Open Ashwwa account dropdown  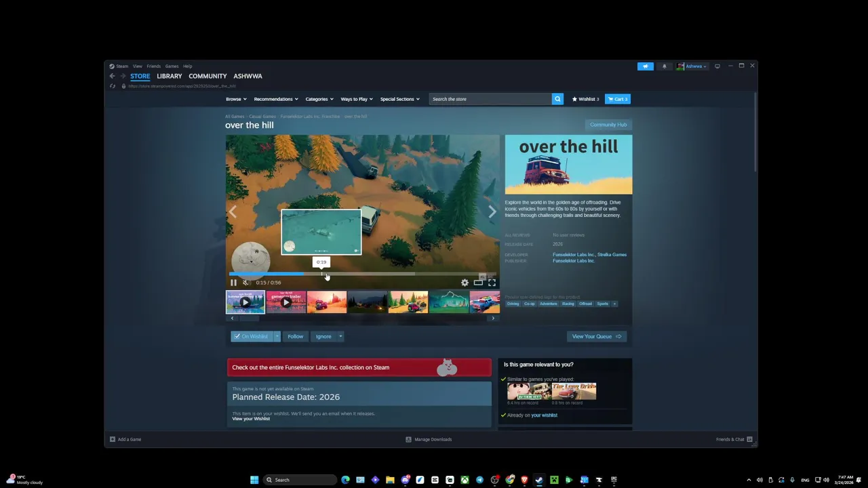tap(692, 66)
